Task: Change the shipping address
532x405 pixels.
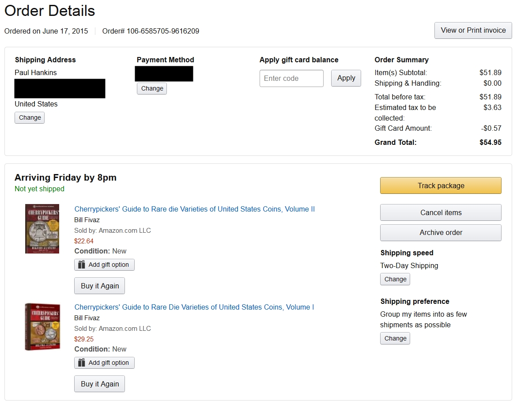Action: (x=30, y=117)
